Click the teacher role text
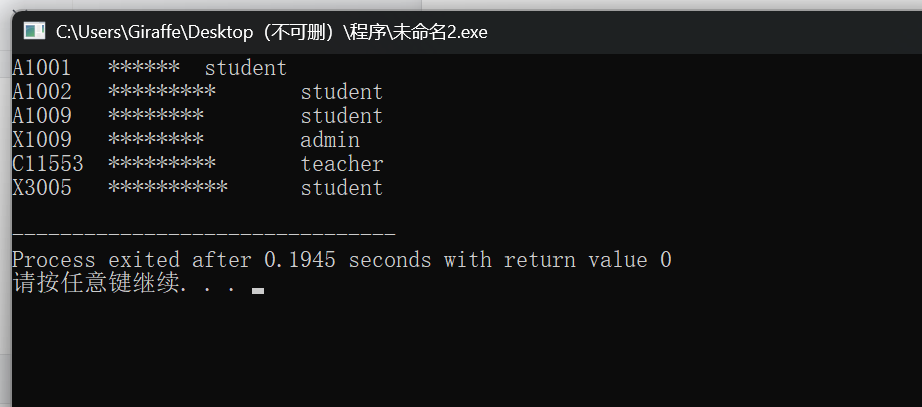The height and width of the screenshot is (407, 922). [342, 164]
